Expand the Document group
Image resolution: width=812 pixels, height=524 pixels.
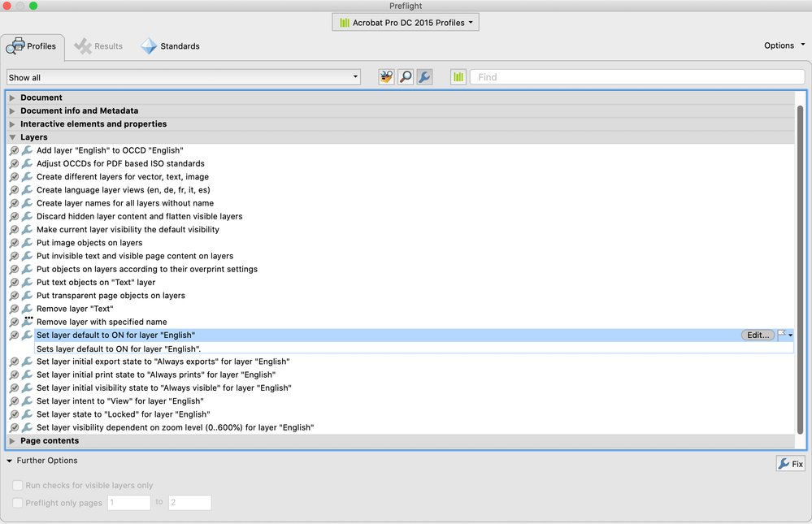12,97
